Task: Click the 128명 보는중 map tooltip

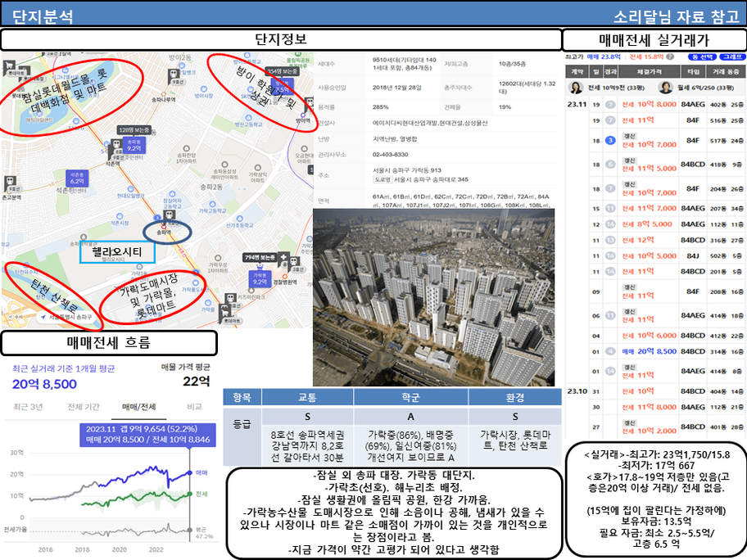Action: (x=134, y=130)
